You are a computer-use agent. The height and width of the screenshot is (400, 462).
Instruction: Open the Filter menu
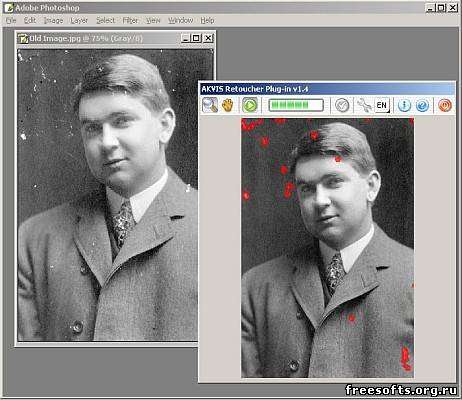(130, 20)
